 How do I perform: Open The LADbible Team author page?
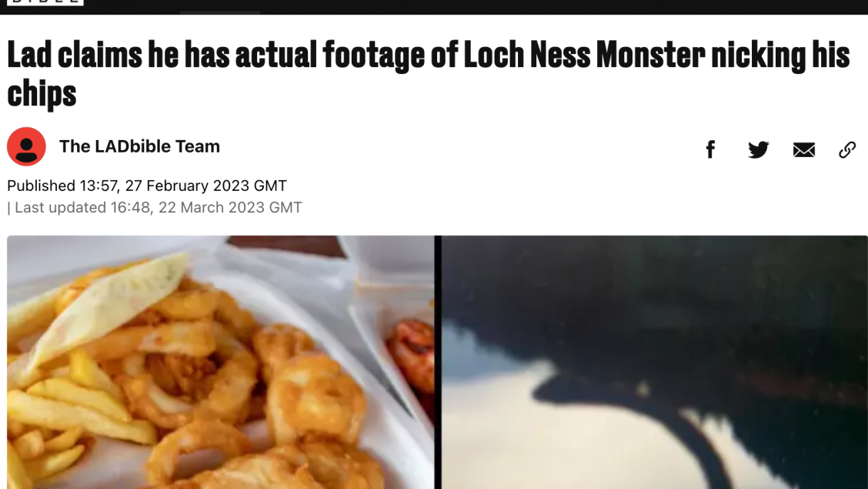139,146
